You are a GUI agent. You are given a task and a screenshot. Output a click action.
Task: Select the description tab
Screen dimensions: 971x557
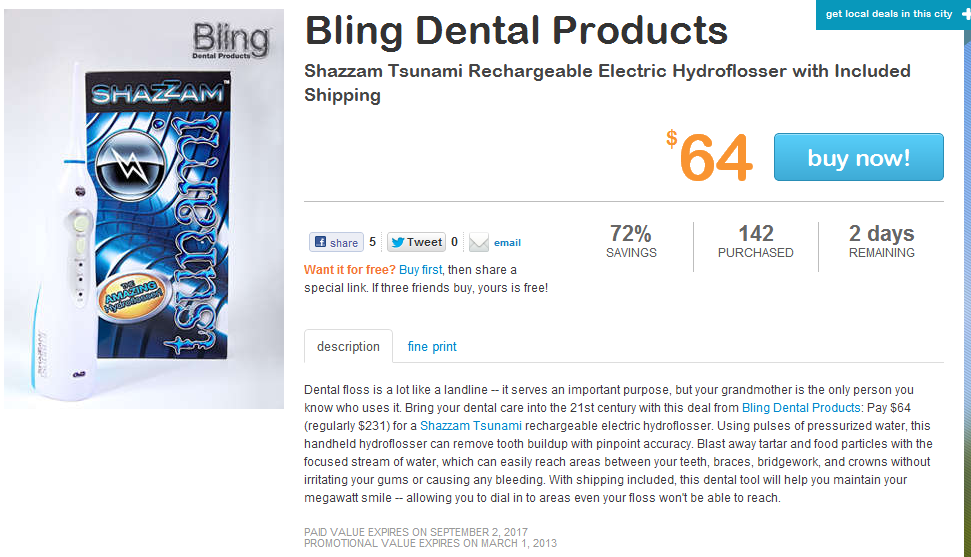pos(348,346)
